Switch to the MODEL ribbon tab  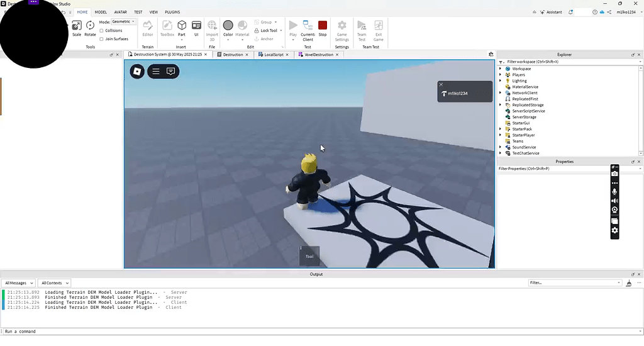[x=101, y=12]
